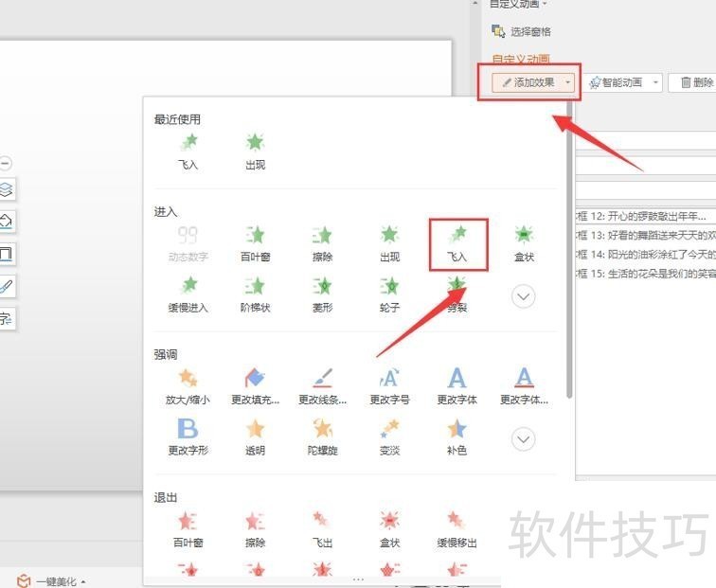Apply 变淡 emphasis effect
The width and height of the screenshot is (716, 588).
click(x=389, y=437)
